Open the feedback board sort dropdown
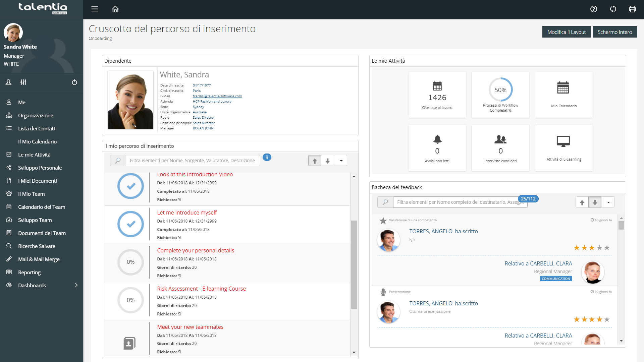 (608, 202)
